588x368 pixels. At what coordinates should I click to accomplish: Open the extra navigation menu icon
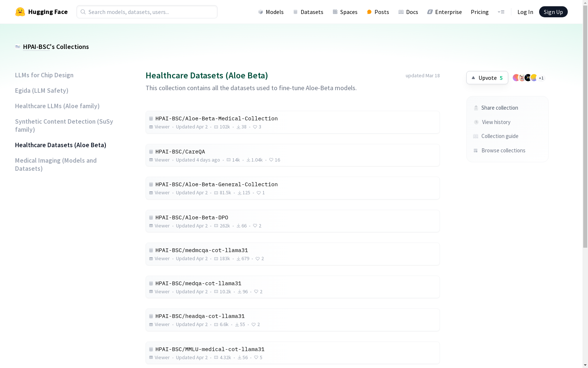[x=501, y=12]
